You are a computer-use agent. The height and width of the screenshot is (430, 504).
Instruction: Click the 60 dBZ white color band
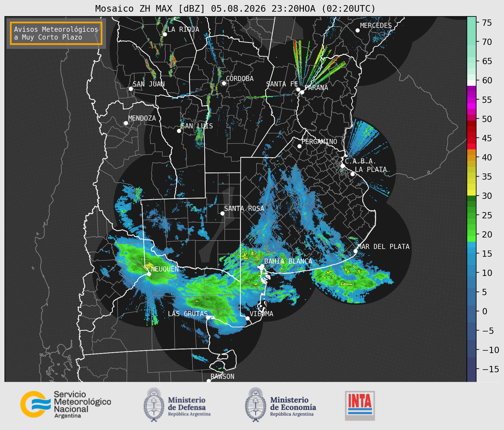(471, 83)
